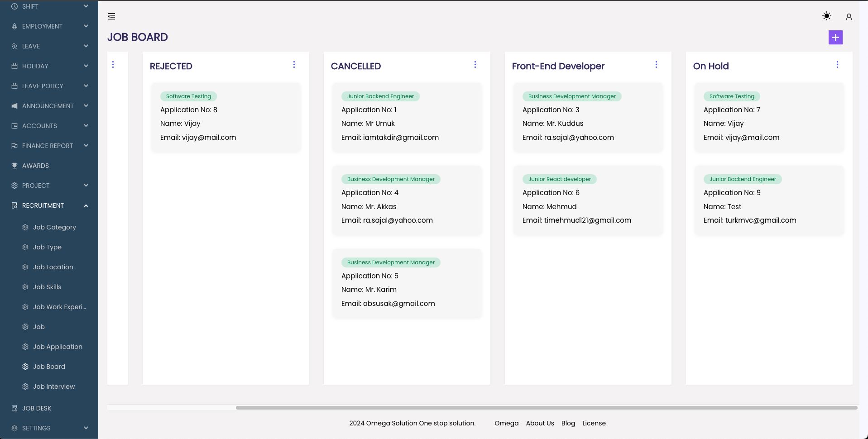Open Front-End Developer column three-dot menu

(656, 65)
